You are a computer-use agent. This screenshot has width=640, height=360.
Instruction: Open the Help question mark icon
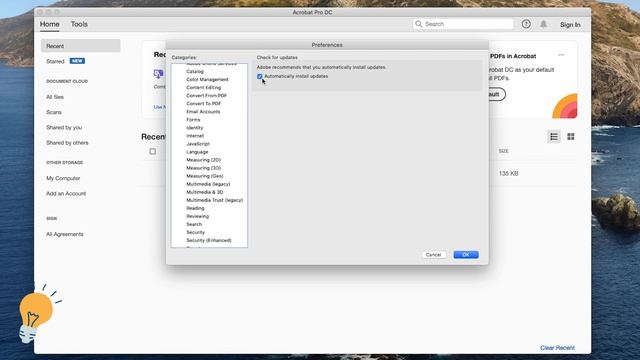[x=526, y=24]
